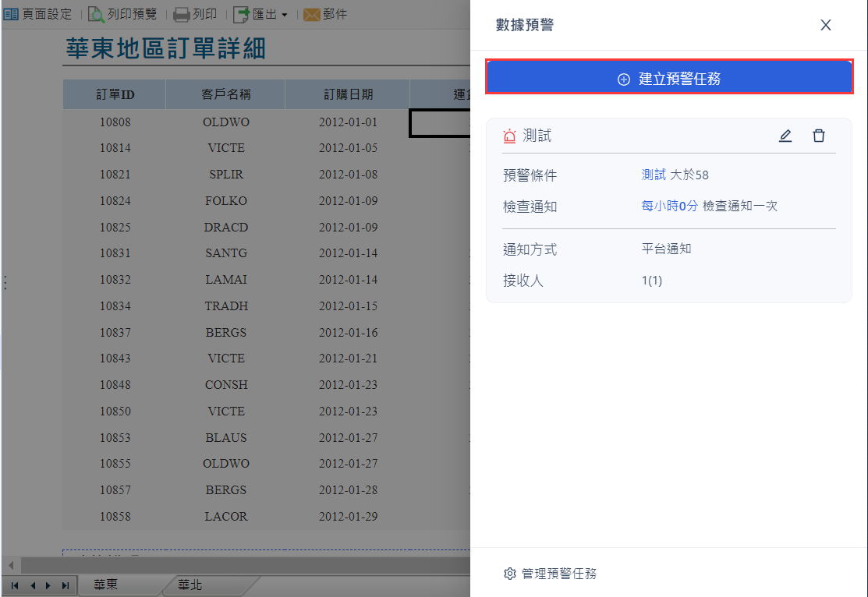Switch to the 華北 sheet tab
Viewport: 868px width, 597px height.
pyautogui.click(x=190, y=585)
